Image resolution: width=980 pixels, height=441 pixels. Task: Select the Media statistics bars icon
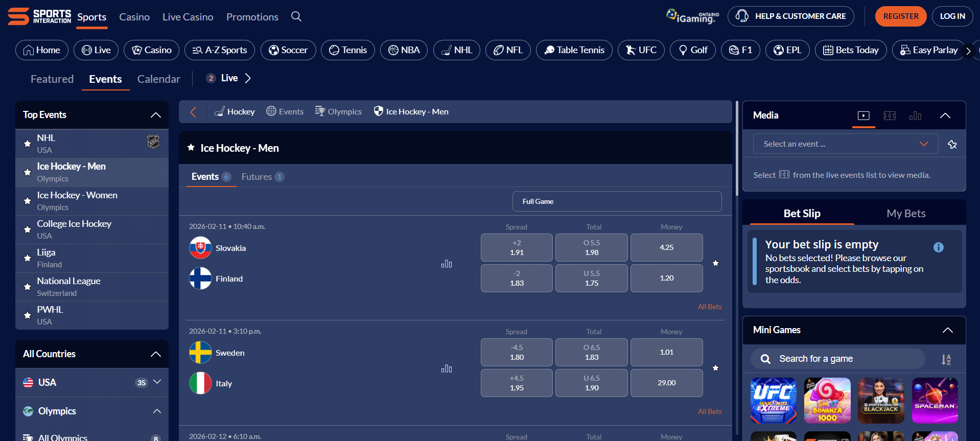pyautogui.click(x=915, y=115)
